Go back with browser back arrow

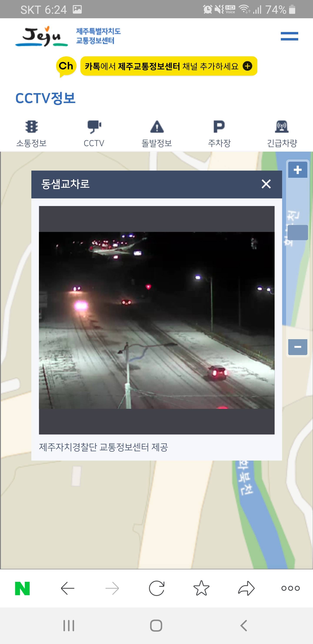(68, 588)
